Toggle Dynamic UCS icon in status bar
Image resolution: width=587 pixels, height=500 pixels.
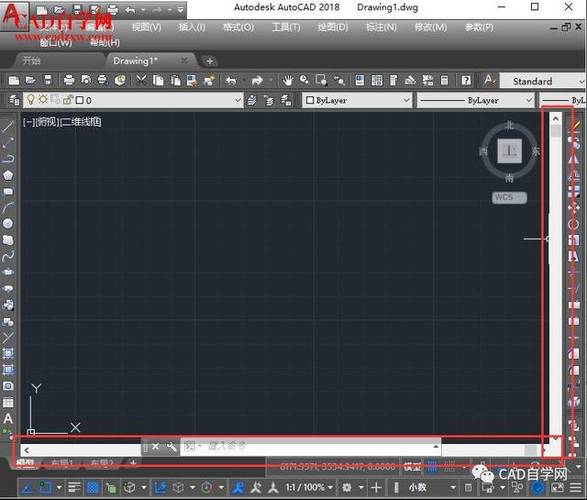(x=161, y=487)
